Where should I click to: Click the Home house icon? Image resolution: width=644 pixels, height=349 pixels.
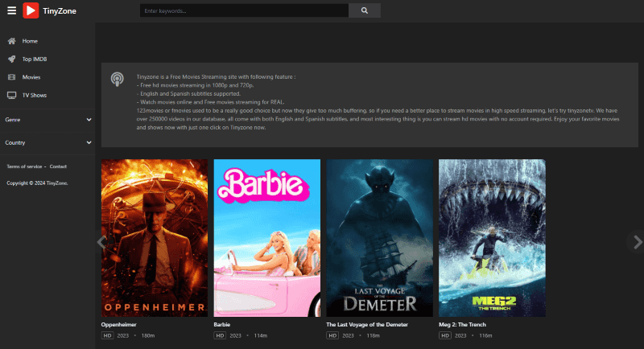click(11, 40)
